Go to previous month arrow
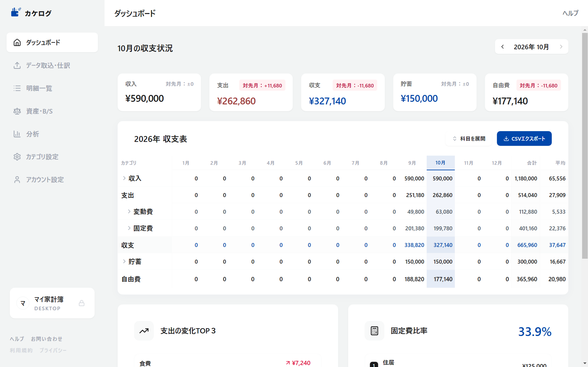 pyautogui.click(x=503, y=47)
